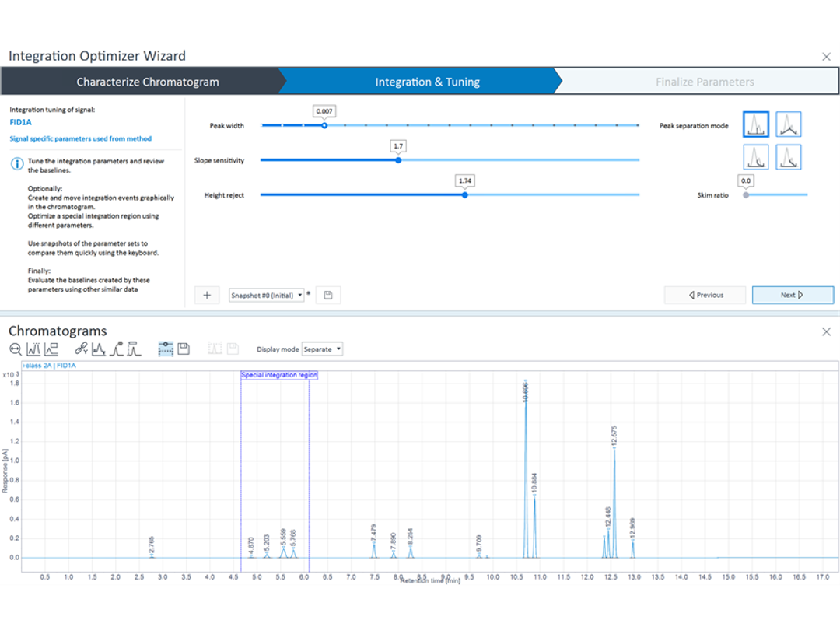Select the bottom-right peak separation mode
The image size is (840, 620).
point(788,156)
